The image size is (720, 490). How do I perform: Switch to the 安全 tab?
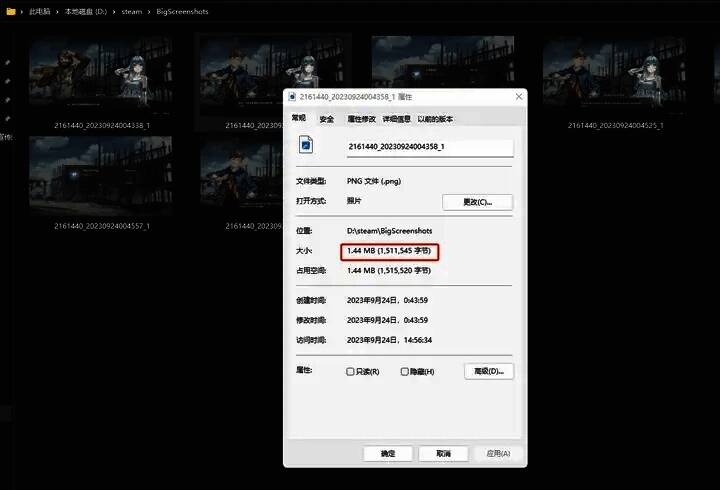click(327, 119)
